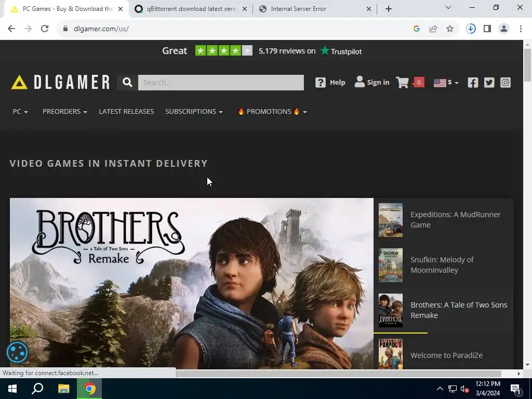Screen dimensions: 532x399
Task: Open Windows Start menu
Action: click(x=12, y=389)
